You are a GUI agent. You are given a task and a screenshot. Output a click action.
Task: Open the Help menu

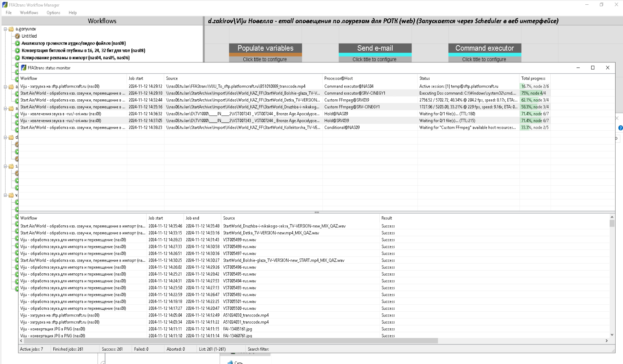pos(73,13)
